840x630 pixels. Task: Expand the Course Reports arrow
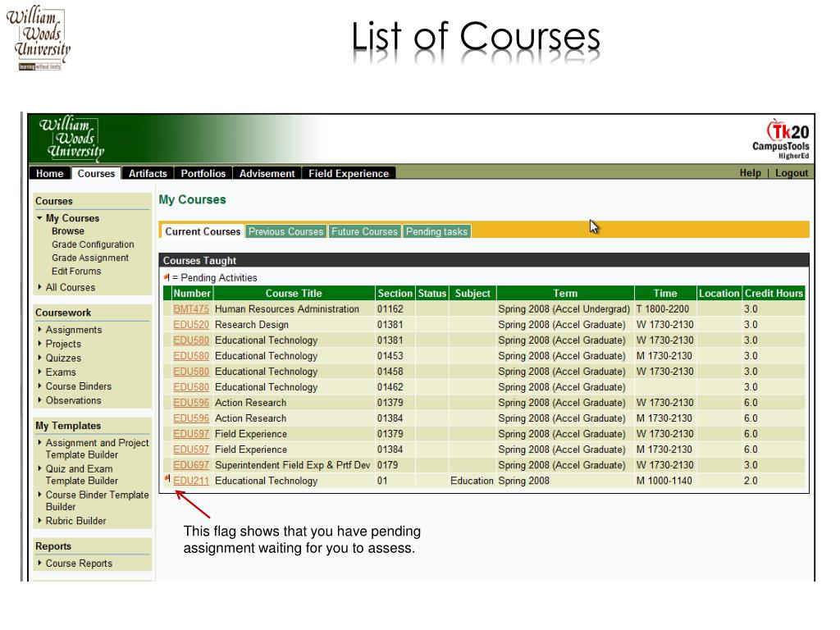pyautogui.click(x=39, y=563)
